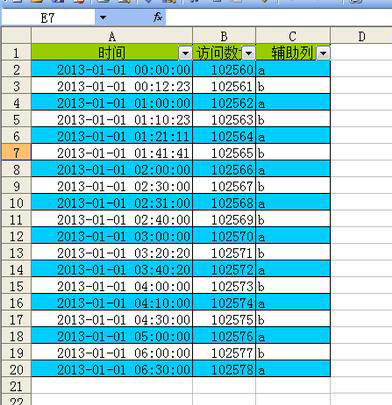Image resolution: width=392 pixels, height=405 pixels.
Task: Click visit count cell 102577
Action: point(224,353)
